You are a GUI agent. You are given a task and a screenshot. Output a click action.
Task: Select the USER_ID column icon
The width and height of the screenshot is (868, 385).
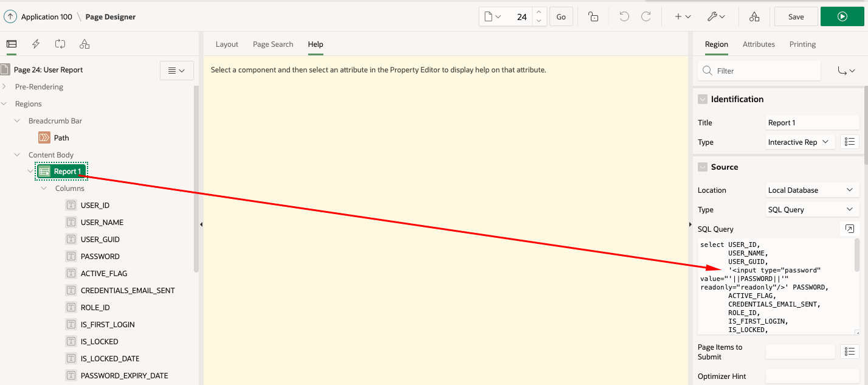coord(71,206)
